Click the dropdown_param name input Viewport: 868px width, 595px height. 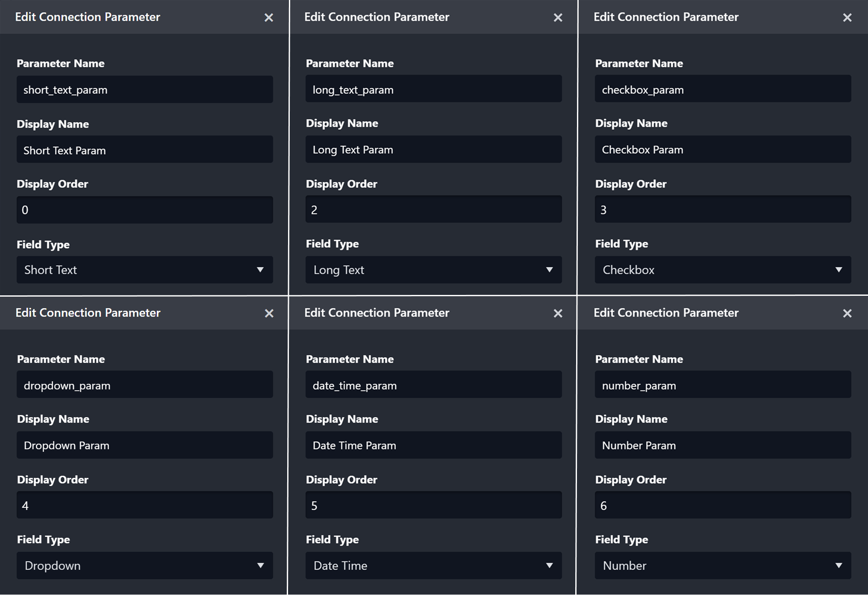pos(144,385)
